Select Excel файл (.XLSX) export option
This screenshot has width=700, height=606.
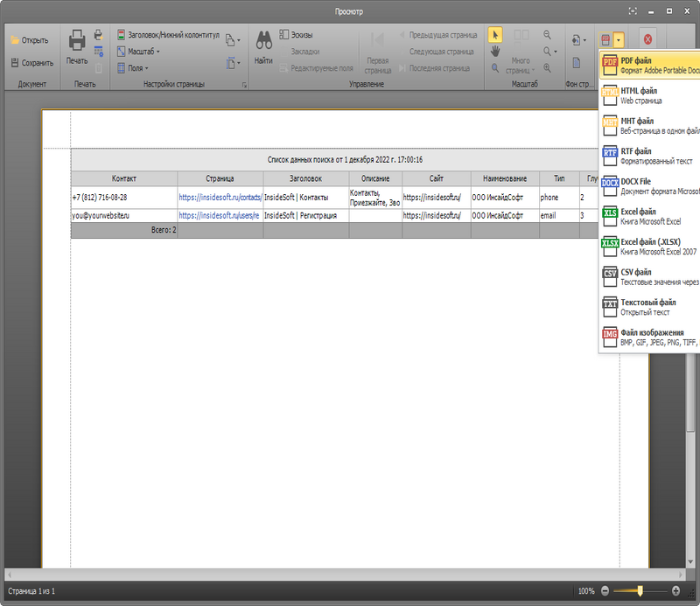coord(650,247)
